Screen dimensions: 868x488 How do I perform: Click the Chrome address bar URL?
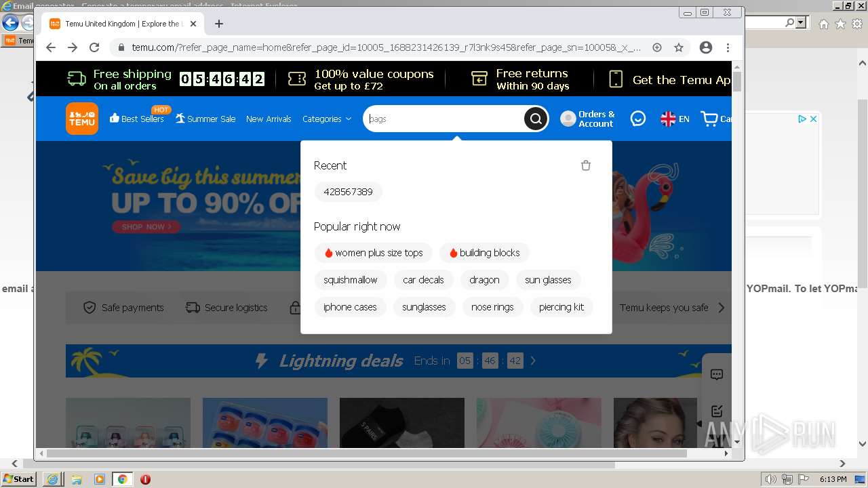387,47
